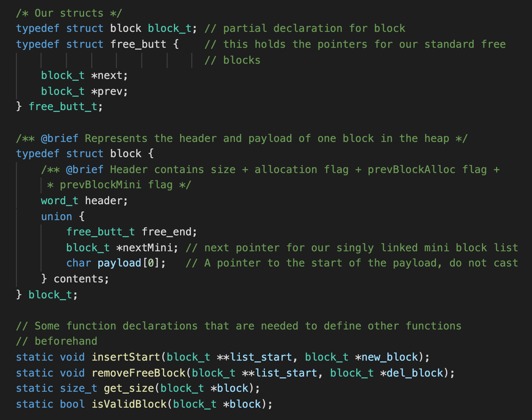Click the free_butt struct name
The width and height of the screenshot is (532, 420).
tap(138, 44)
